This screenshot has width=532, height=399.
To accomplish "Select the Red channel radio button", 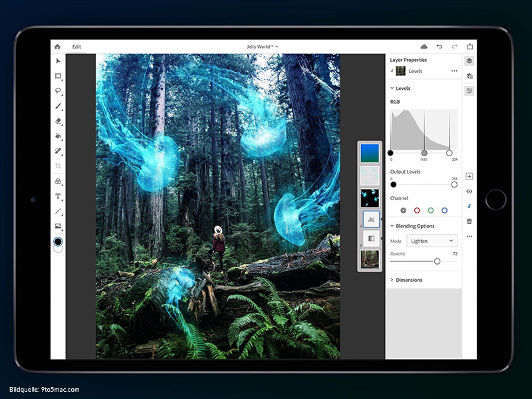I will tap(417, 211).
